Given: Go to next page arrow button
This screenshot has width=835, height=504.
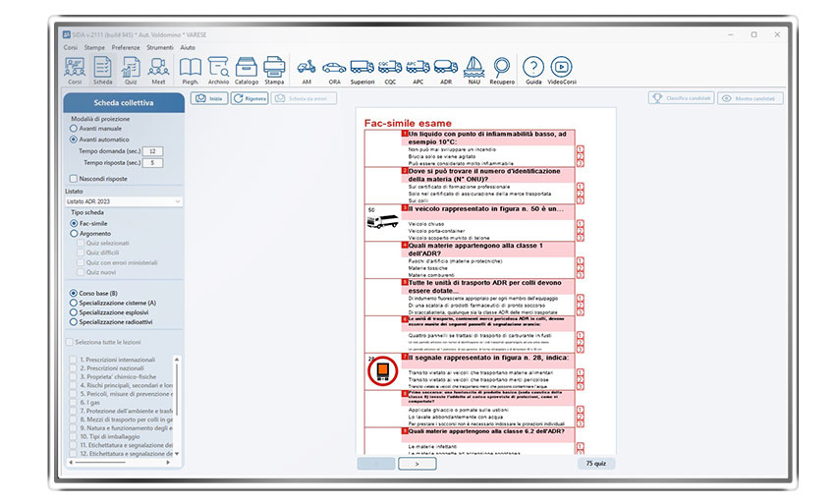Looking at the screenshot, I should pyautogui.click(x=417, y=463).
